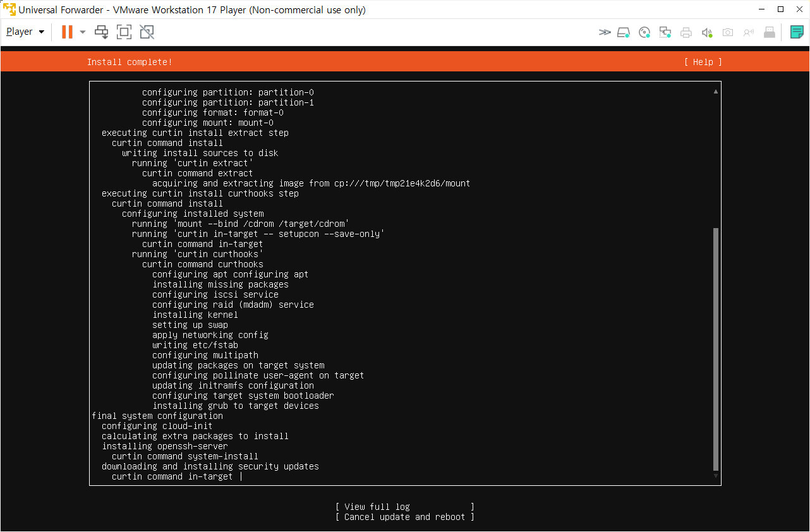
Task: Click the 'final system configuration' log line
Action: pos(157,416)
